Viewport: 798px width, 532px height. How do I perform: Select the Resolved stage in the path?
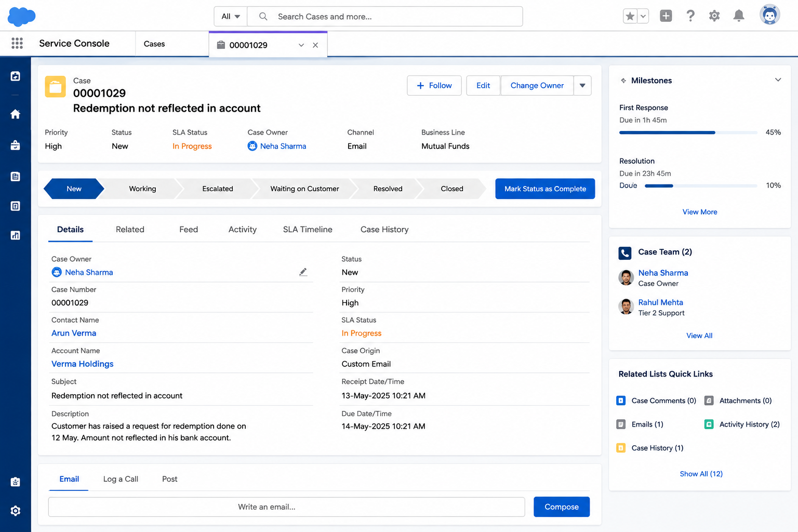[388, 189]
